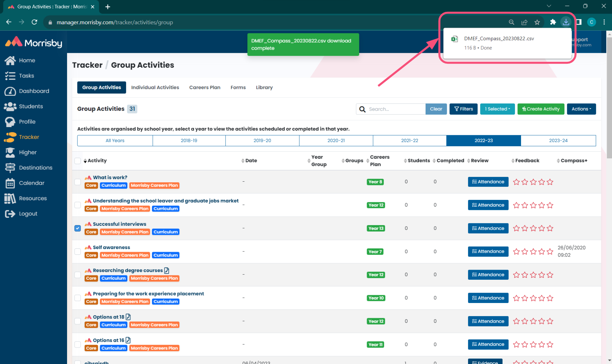Expand the Actions dropdown menu
Viewport: 612px width, 364px height.
(x=581, y=109)
